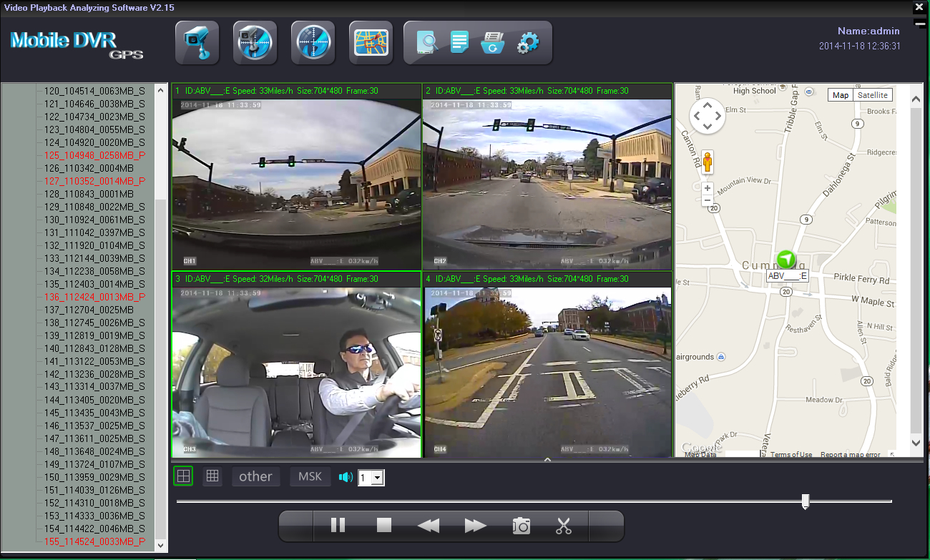Click the MSK button
The width and height of the screenshot is (930, 560).
[310, 476]
